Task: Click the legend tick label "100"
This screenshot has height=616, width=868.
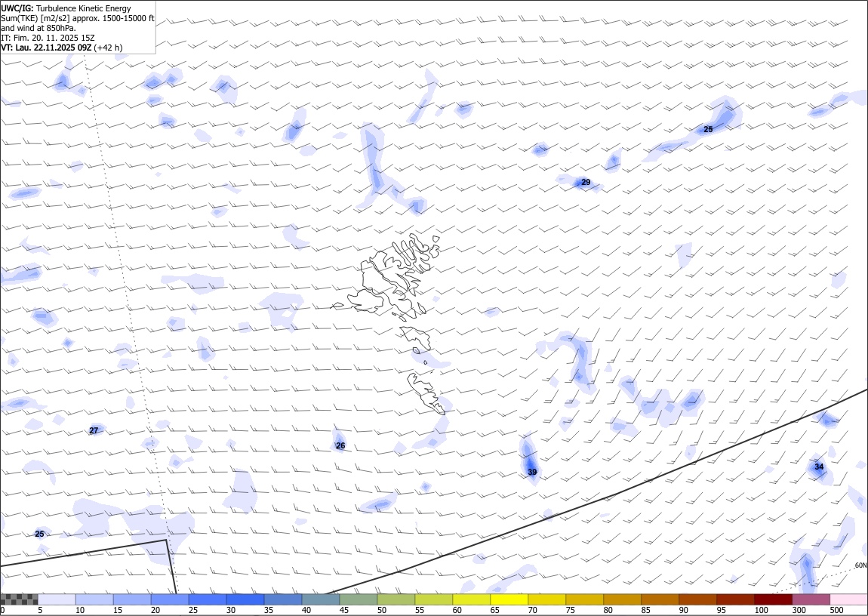Action: (x=761, y=610)
